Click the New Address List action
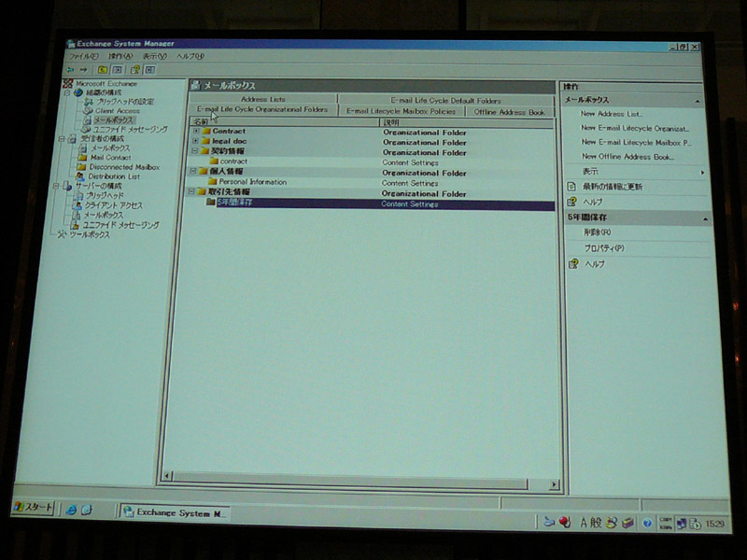 pyautogui.click(x=612, y=114)
